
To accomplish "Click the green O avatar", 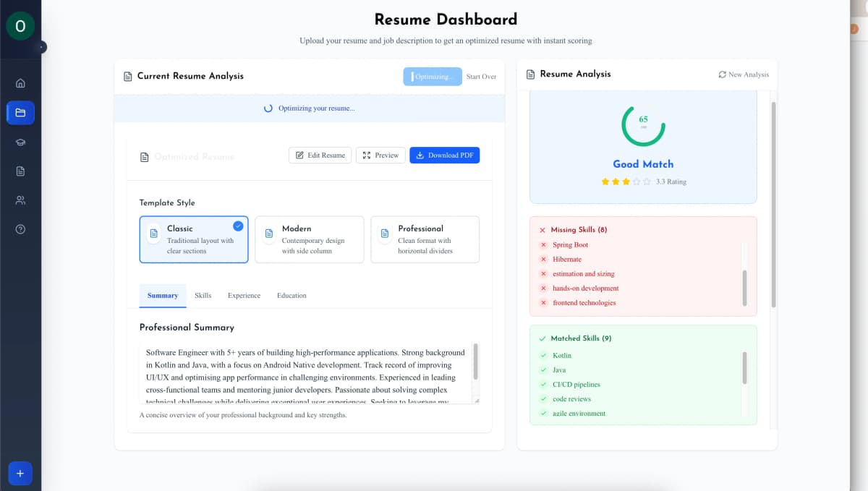I will [20, 26].
